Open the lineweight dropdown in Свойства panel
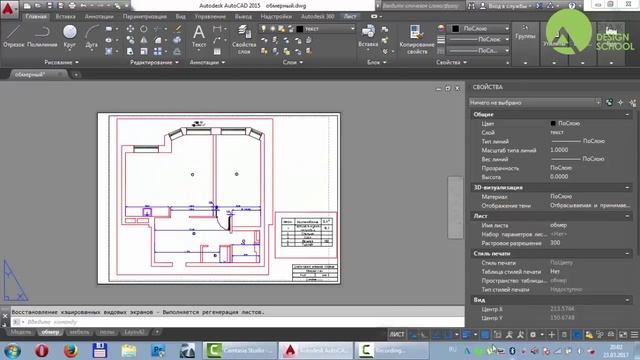 tap(479, 40)
